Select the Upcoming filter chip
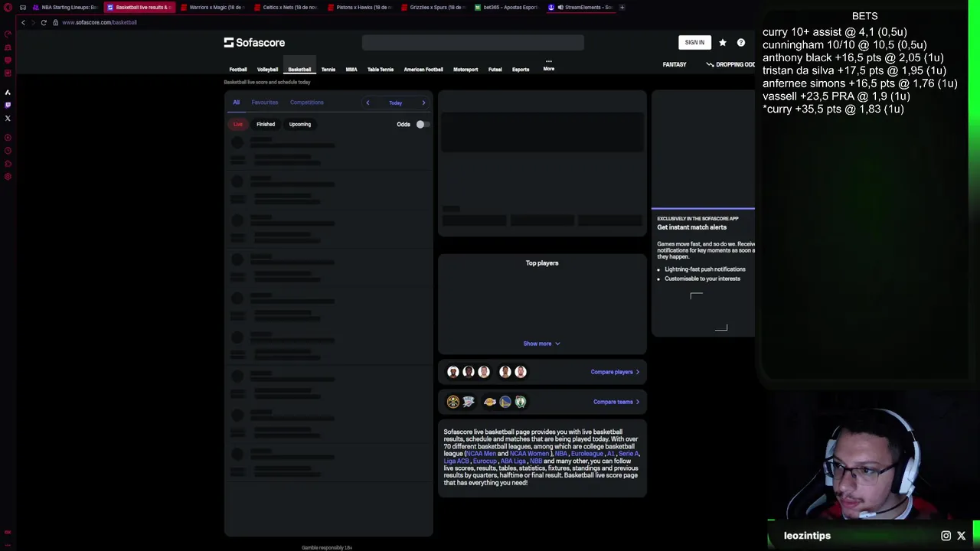This screenshot has height=551, width=980. coord(300,124)
